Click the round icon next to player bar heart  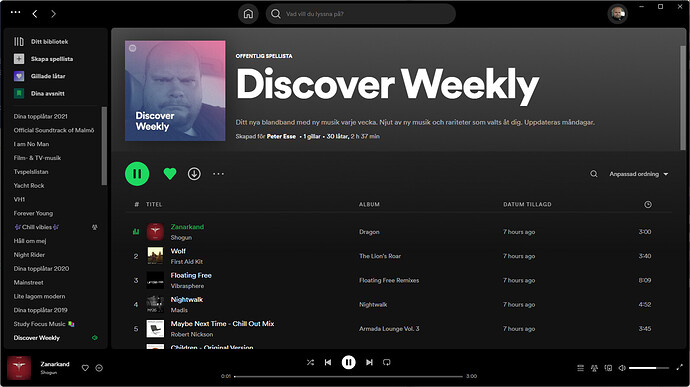click(99, 368)
